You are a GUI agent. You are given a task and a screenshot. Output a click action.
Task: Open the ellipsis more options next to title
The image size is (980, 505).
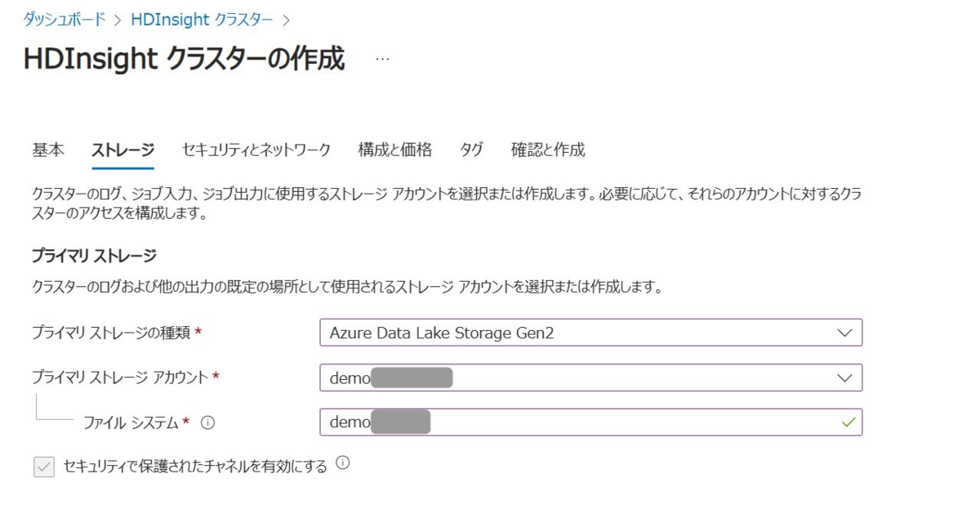383,59
